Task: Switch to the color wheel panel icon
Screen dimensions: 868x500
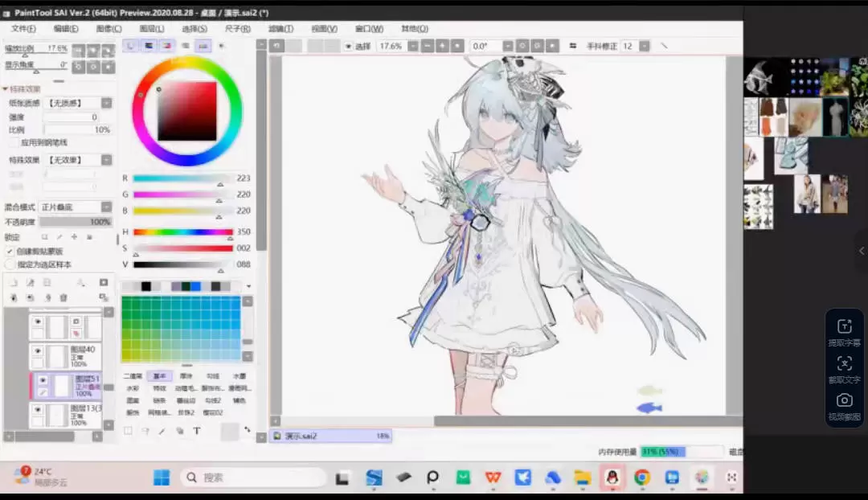Action: pos(131,47)
